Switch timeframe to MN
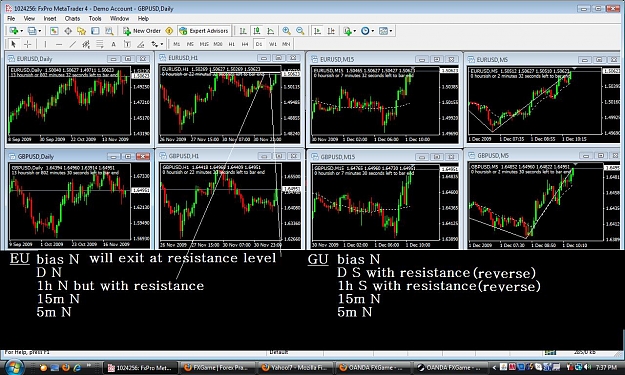 286,44
